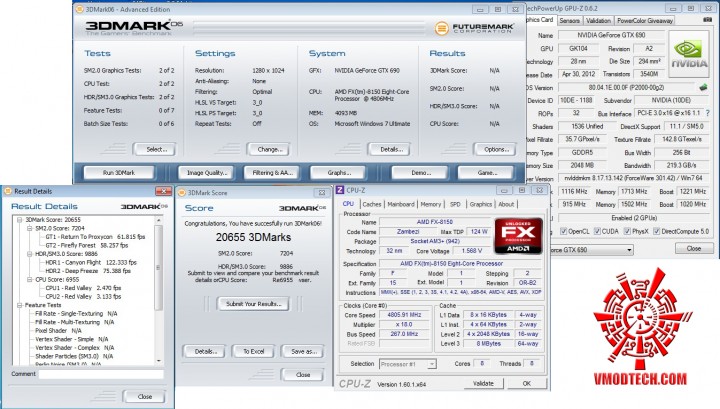
Task: Open the GTX 690 GPU selection dropdown
Action: [629, 250]
